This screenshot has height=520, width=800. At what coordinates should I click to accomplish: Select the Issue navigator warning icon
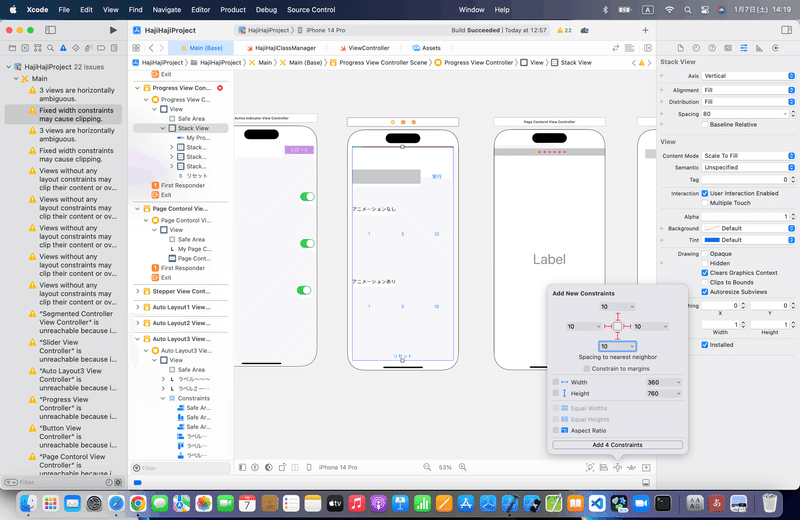point(63,48)
